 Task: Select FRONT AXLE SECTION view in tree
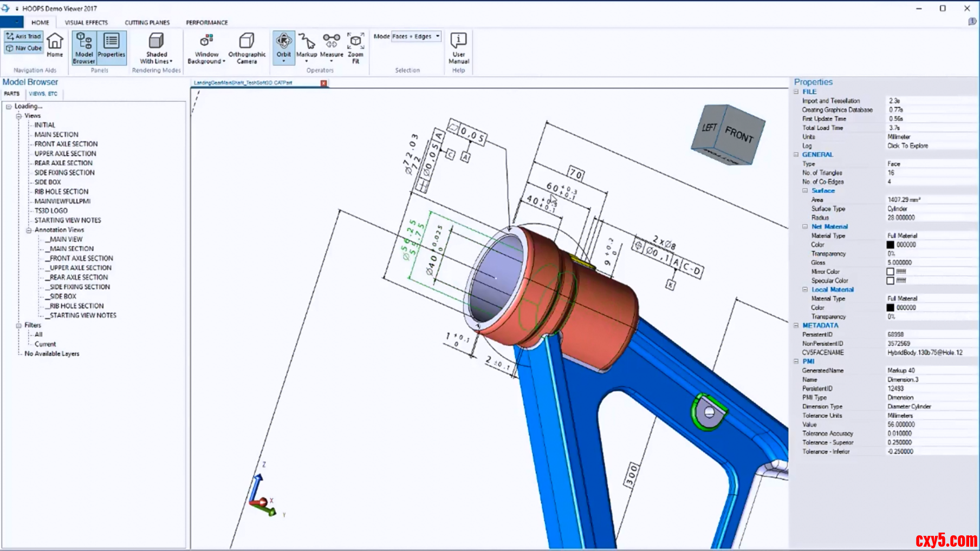pos(66,144)
